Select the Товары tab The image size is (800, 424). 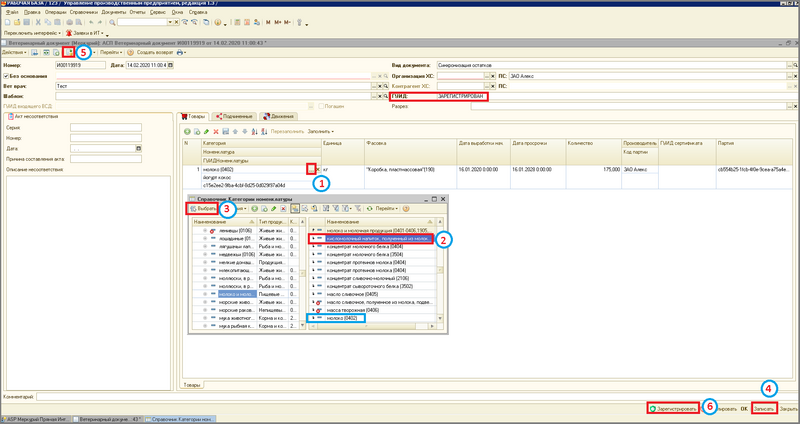[193, 116]
